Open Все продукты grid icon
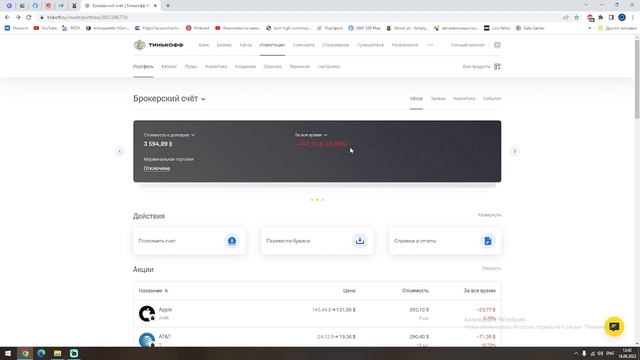This screenshot has width=640, height=360. pos(497,67)
